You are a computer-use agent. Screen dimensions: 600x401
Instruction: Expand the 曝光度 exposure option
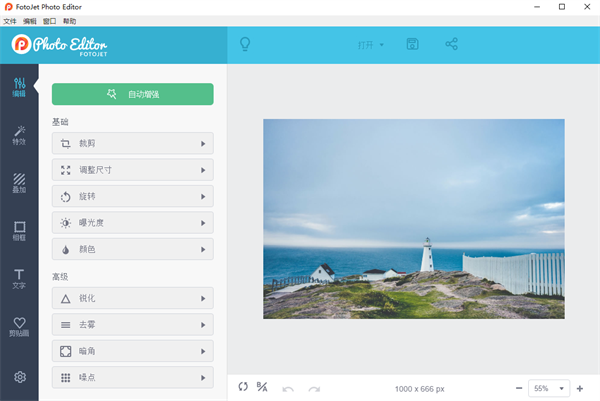[132, 222]
